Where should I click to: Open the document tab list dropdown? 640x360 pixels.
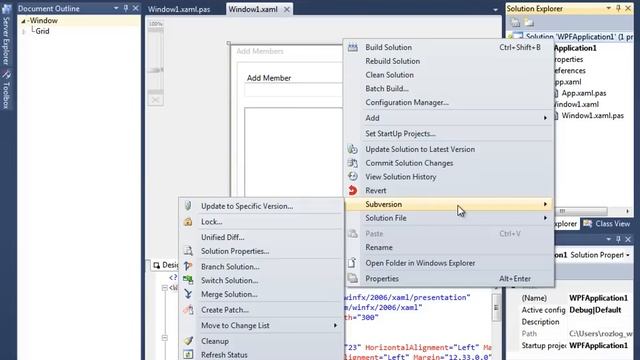(x=495, y=9)
